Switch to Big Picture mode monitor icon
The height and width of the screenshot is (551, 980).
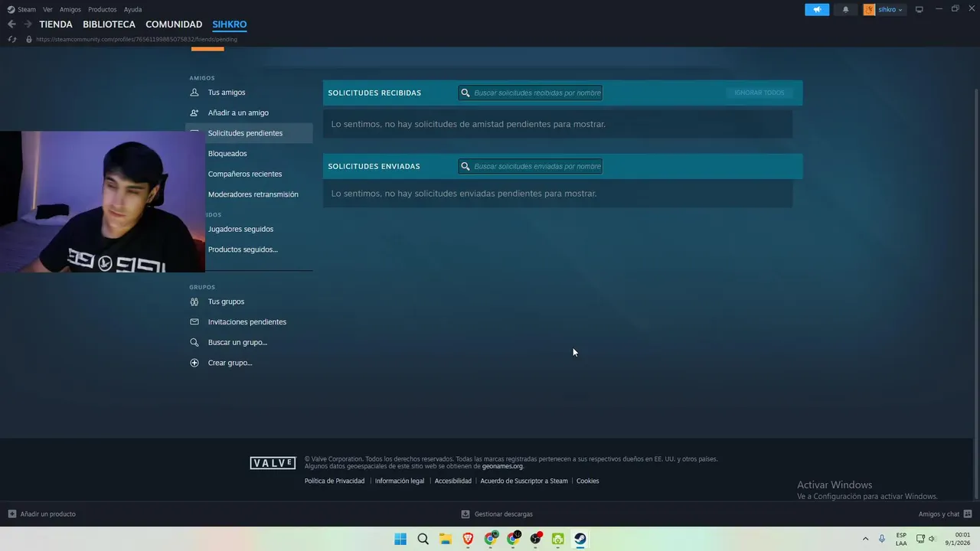pos(920,9)
